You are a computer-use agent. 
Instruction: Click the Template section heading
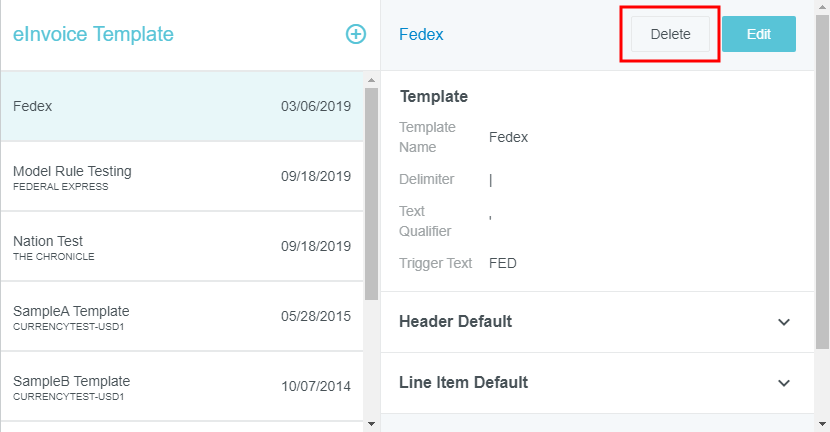coord(434,97)
